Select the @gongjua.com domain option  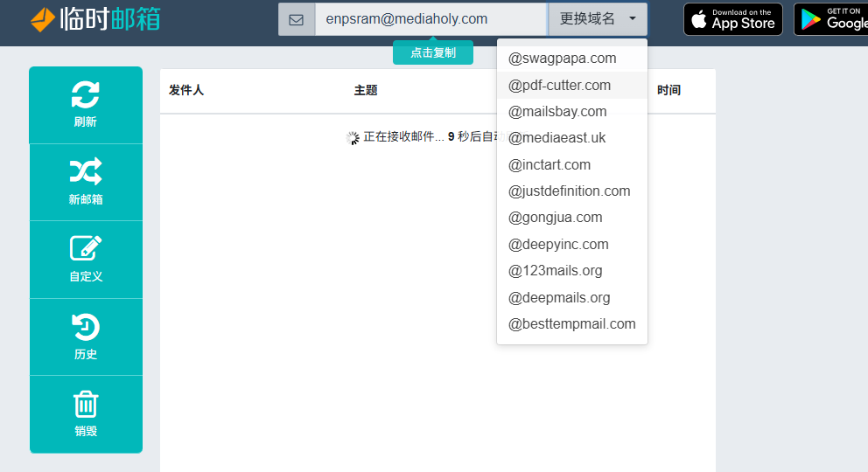572,218
